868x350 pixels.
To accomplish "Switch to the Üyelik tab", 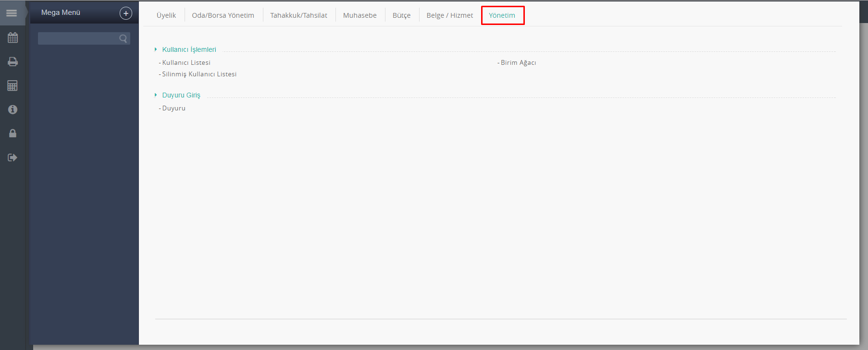I will (166, 15).
